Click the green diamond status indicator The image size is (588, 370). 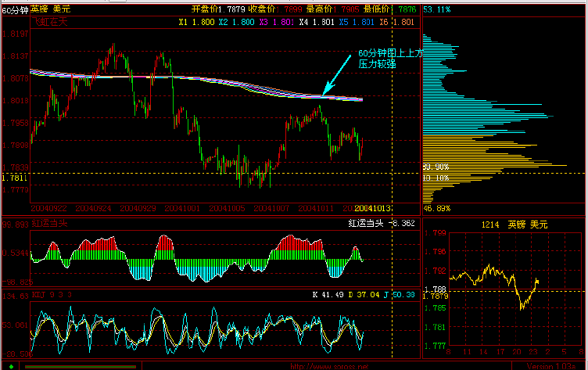[11, 366]
